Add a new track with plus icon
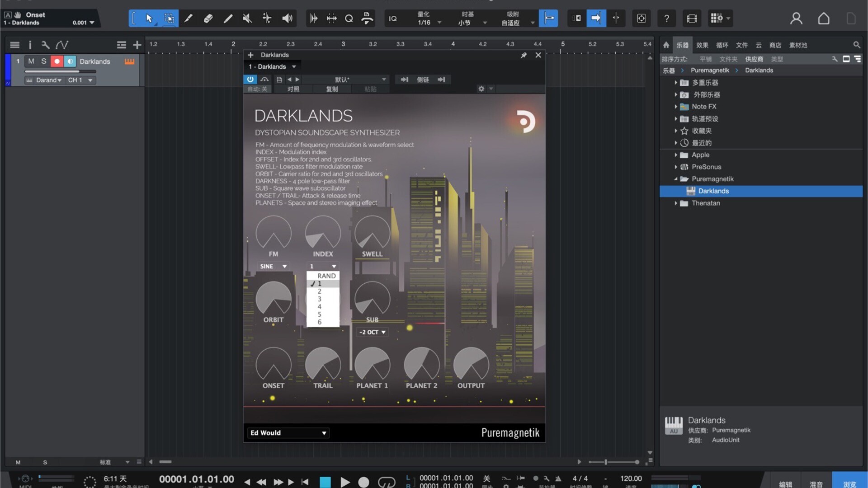This screenshot has width=868, height=488. click(137, 45)
